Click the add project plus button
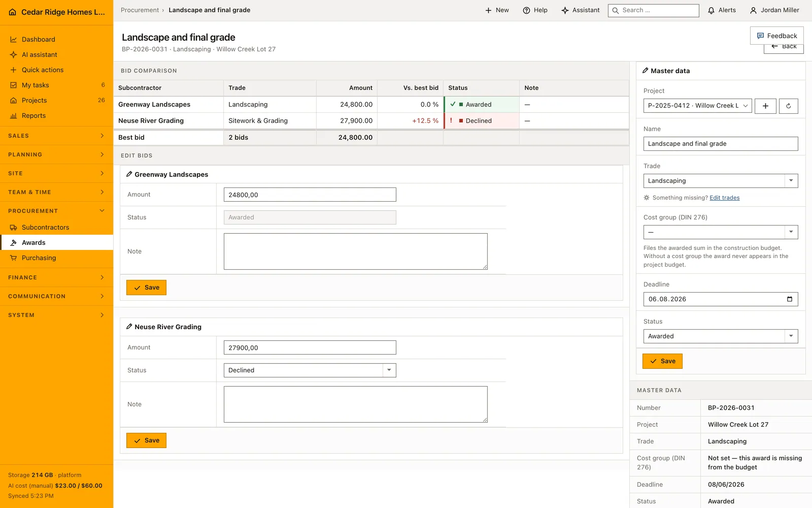The image size is (812, 508). click(765, 106)
